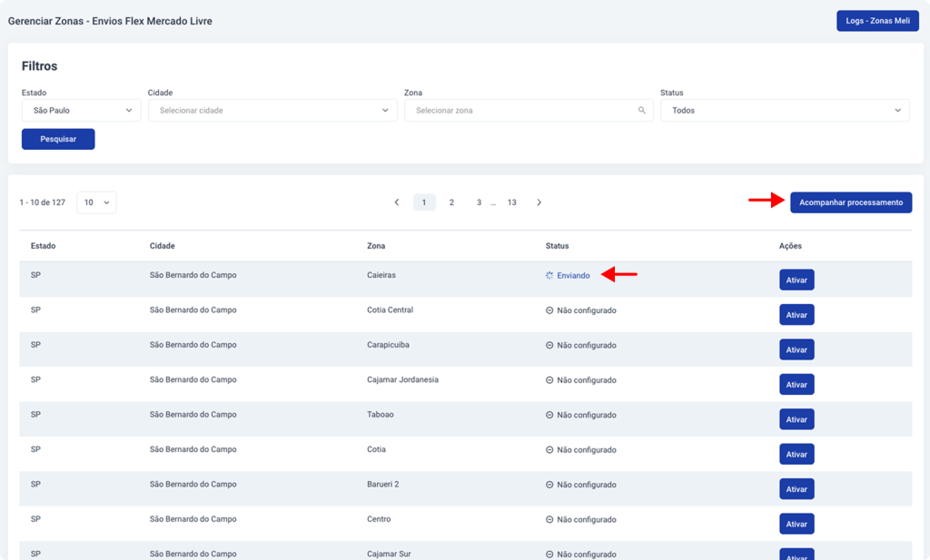Select the Caieiras zone cell

pyautogui.click(x=381, y=275)
